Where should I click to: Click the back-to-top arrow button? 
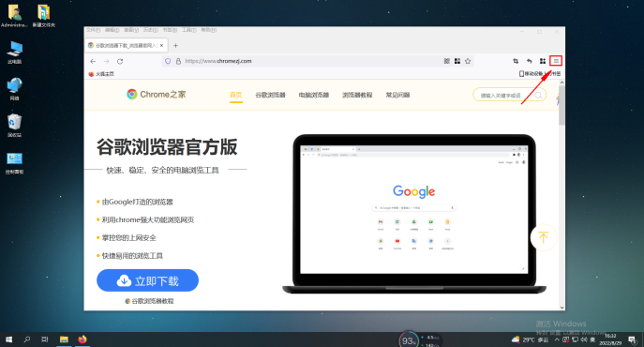[x=544, y=237]
